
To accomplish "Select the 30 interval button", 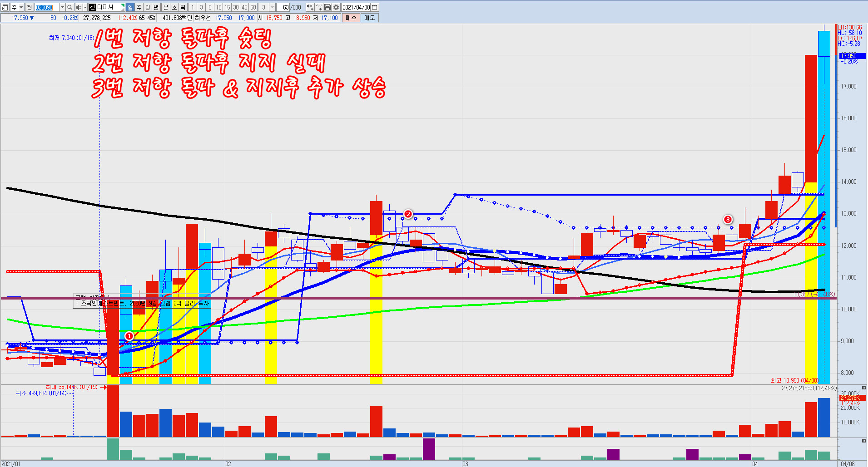I will click(x=236, y=7).
